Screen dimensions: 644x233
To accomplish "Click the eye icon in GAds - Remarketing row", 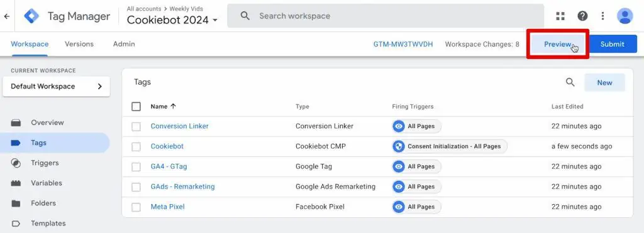I will click(398, 187).
